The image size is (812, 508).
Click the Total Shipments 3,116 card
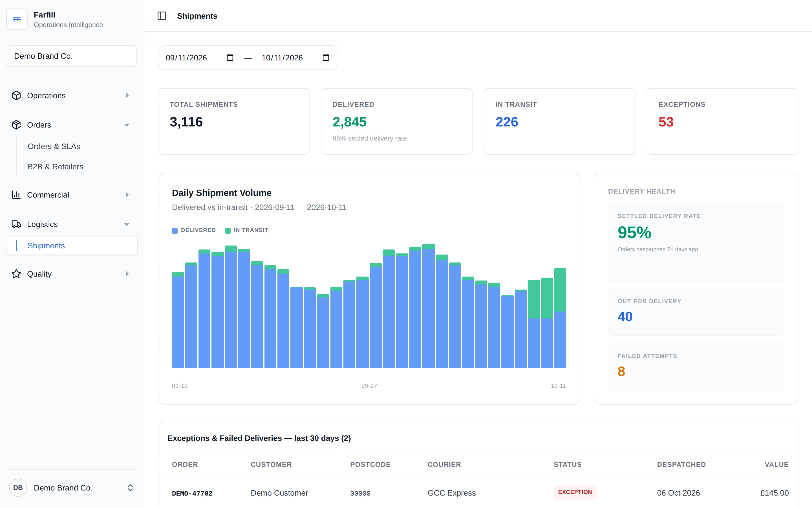pos(233,121)
